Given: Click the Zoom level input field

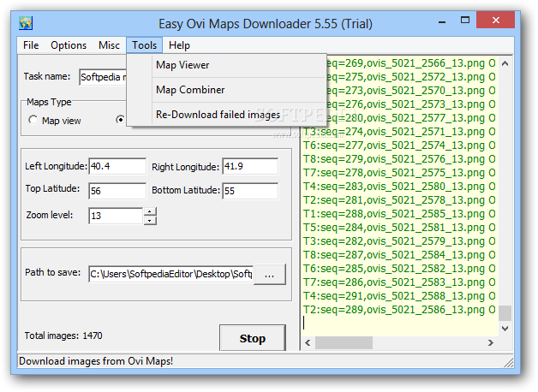Looking at the screenshot, I should tap(116, 216).
